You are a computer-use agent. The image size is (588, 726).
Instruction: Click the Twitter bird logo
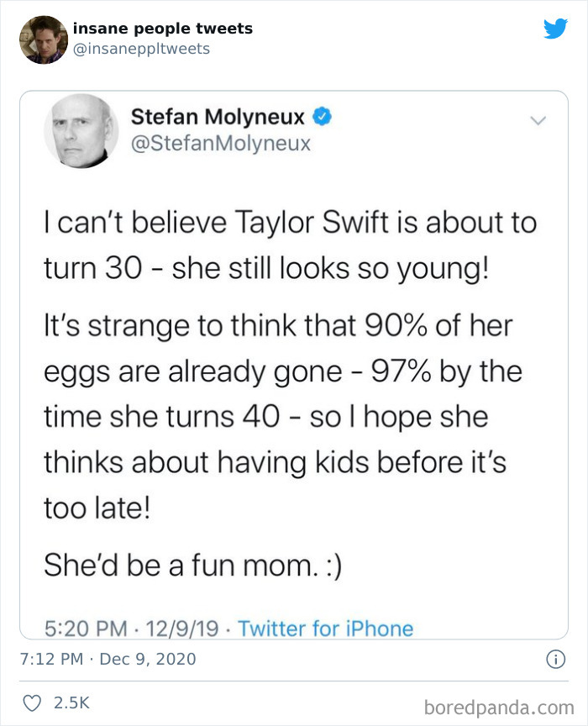[556, 28]
